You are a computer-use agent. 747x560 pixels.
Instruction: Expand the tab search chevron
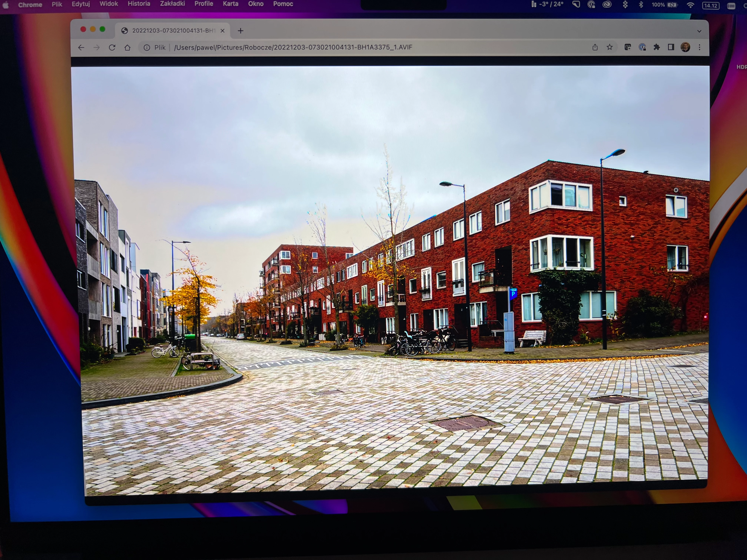(699, 31)
